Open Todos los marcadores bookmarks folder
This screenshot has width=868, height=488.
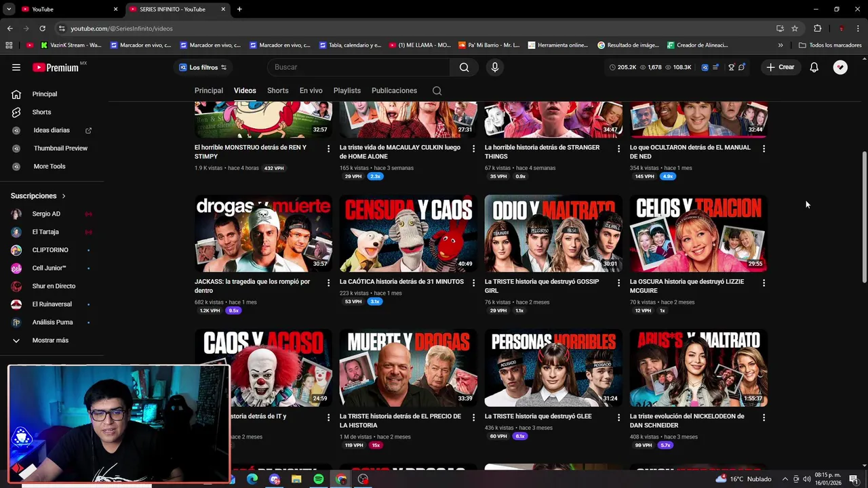[830, 45]
